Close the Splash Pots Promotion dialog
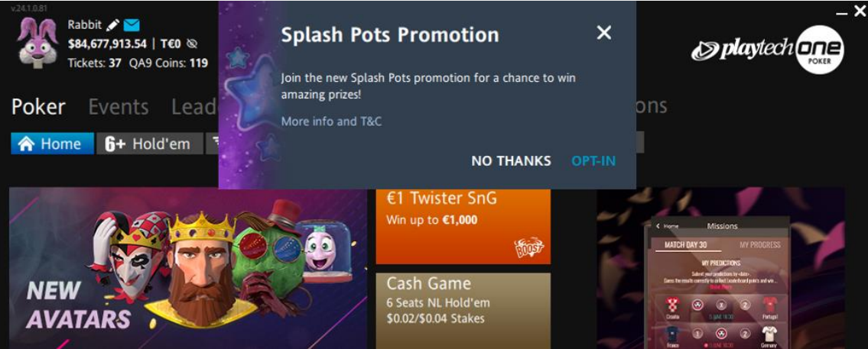This screenshot has height=349, width=868. pyautogui.click(x=604, y=33)
